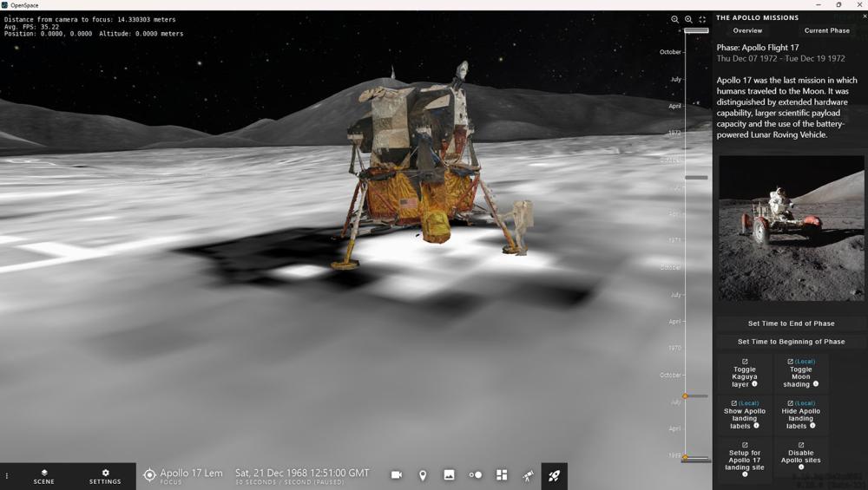Click the location pin icon in bottom bar
The height and width of the screenshot is (490, 868).
tap(423, 475)
